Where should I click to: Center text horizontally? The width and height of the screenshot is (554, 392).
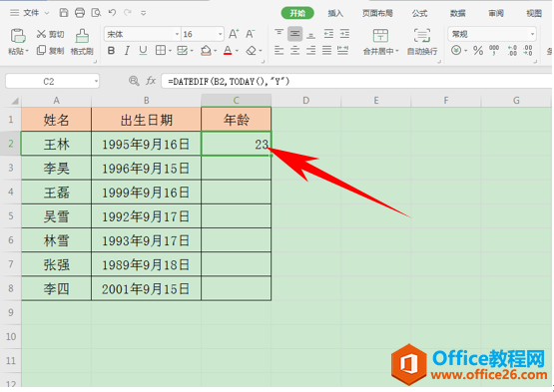pos(294,51)
